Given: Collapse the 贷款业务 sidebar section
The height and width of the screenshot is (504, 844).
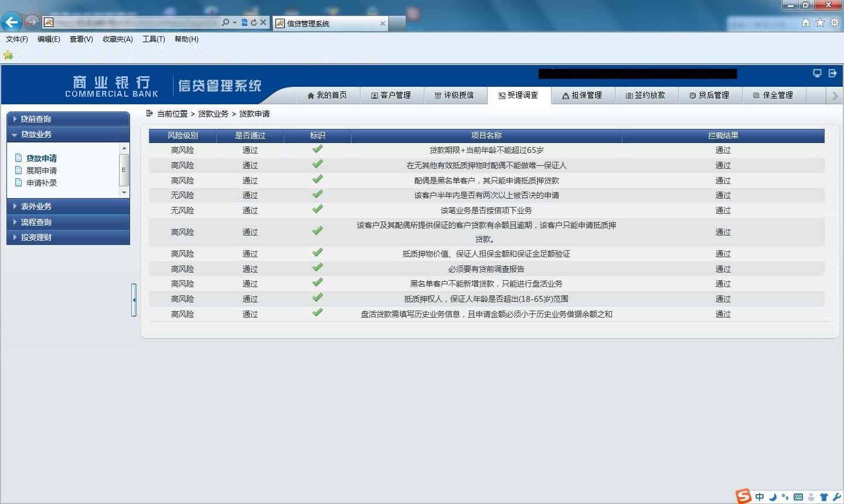Looking at the screenshot, I should click(68, 134).
